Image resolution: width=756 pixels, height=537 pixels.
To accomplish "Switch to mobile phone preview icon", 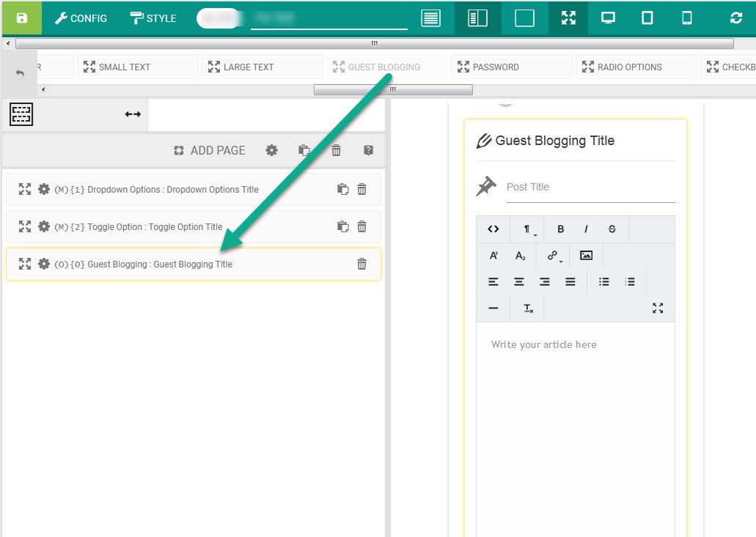I will [686, 18].
